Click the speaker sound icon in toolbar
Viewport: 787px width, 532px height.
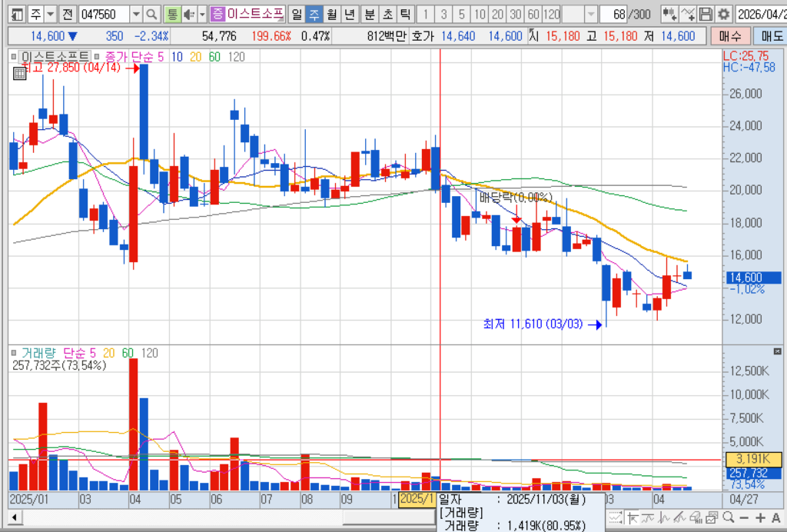click(x=189, y=15)
